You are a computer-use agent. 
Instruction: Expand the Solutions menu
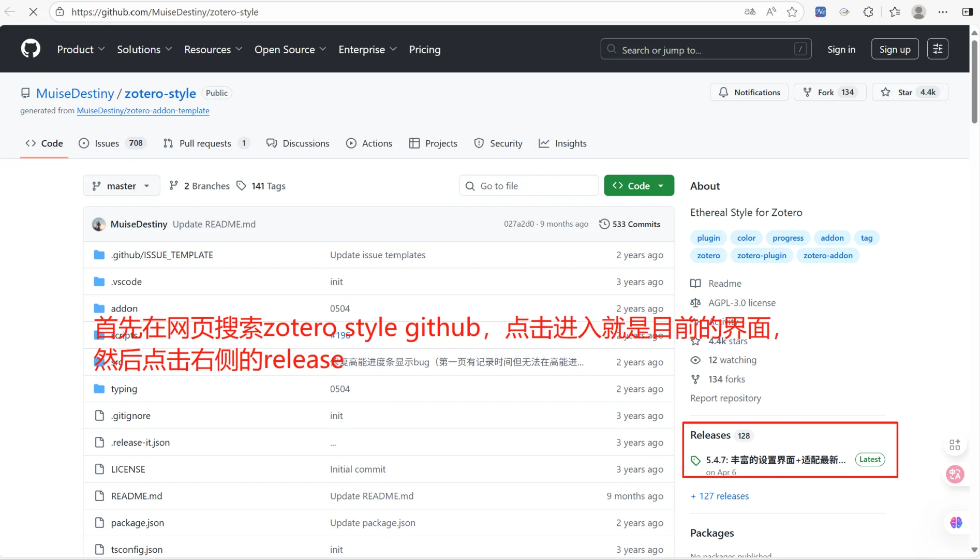tap(144, 49)
